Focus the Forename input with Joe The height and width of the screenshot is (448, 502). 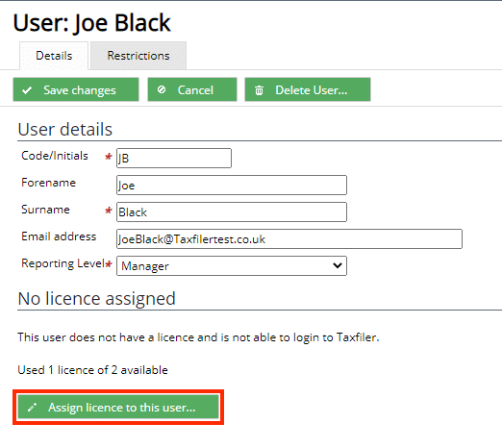click(232, 185)
